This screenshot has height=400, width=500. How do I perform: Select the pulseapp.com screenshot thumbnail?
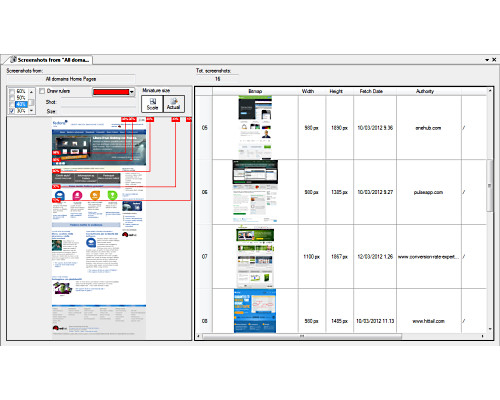[x=255, y=192]
